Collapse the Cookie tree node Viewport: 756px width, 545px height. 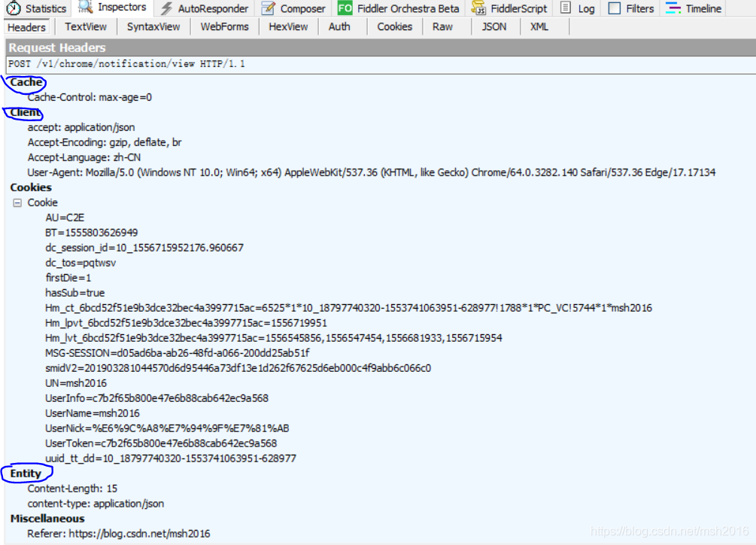click(x=17, y=203)
